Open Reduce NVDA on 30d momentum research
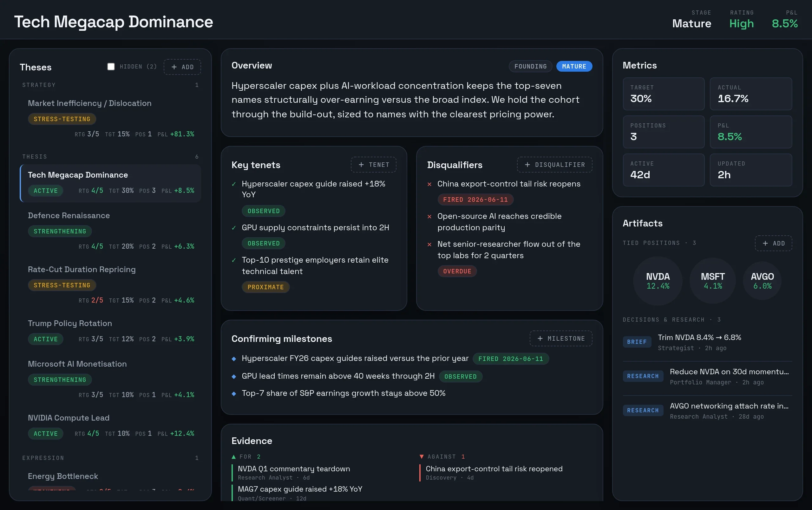Screen dimensions: 812x510 tap(707, 376)
